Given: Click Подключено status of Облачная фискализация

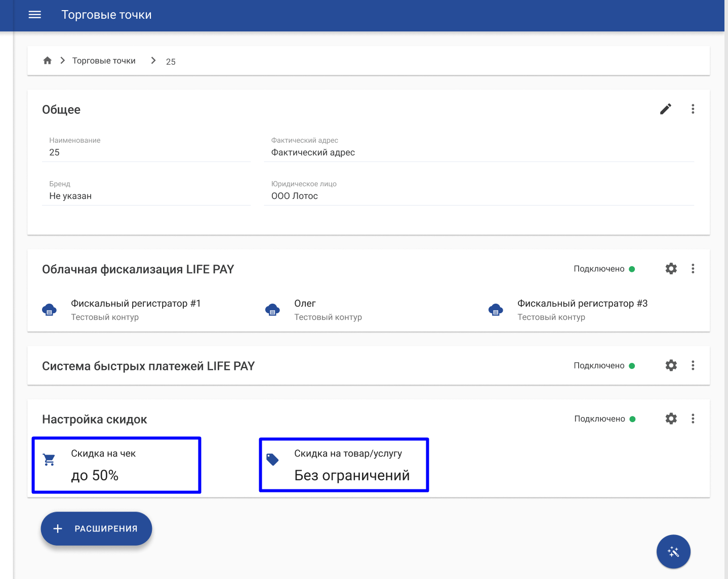Looking at the screenshot, I should pyautogui.click(x=604, y=269).
